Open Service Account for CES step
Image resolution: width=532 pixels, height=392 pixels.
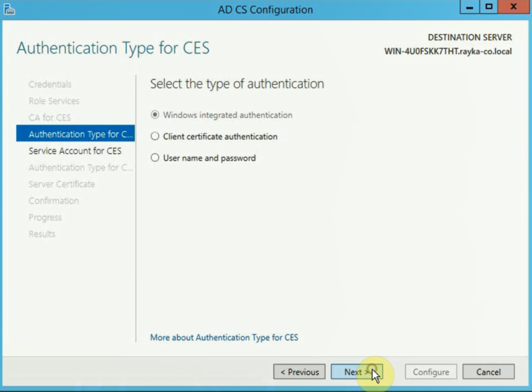pyautogui.click(x=75, y=151)
